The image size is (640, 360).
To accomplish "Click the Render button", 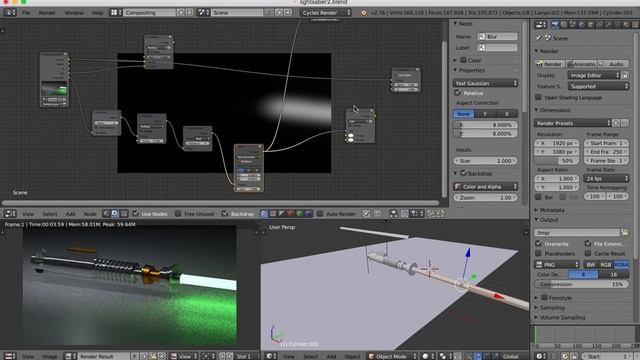I will (x=549, y=64).
